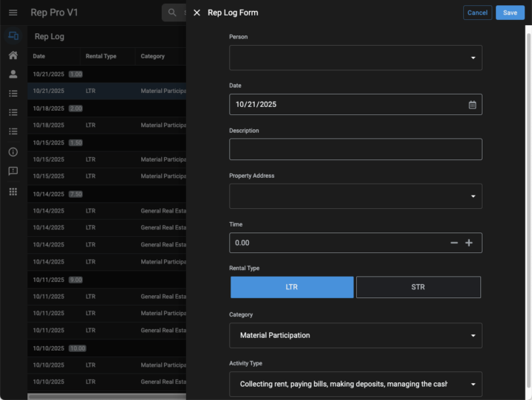The height and width of the screenshot is (400, 532).
Task: Select STR rental type
Action: [418, 287]
